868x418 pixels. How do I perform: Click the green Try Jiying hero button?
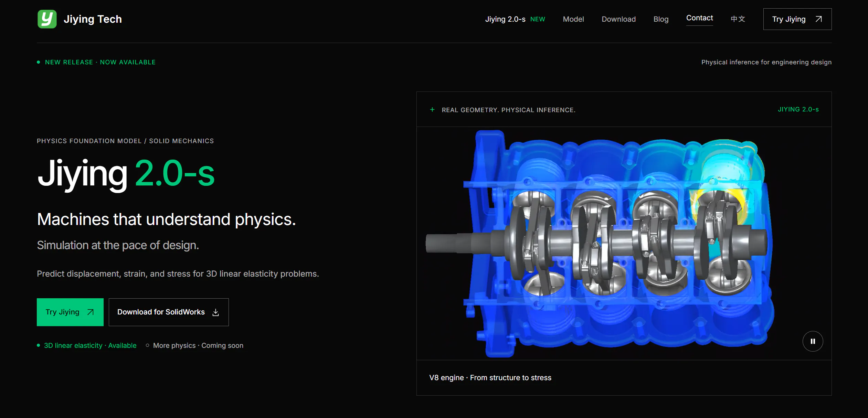[70, 312]
